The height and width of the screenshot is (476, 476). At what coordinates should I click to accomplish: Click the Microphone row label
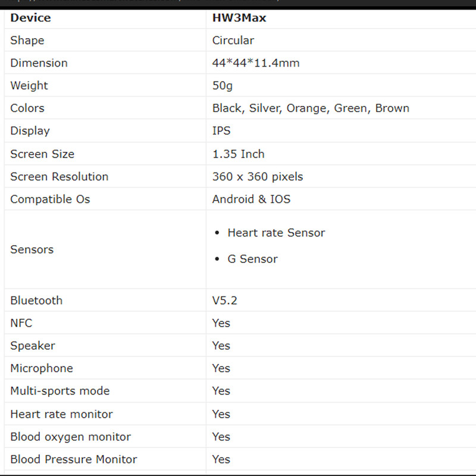tap(41, 368)
